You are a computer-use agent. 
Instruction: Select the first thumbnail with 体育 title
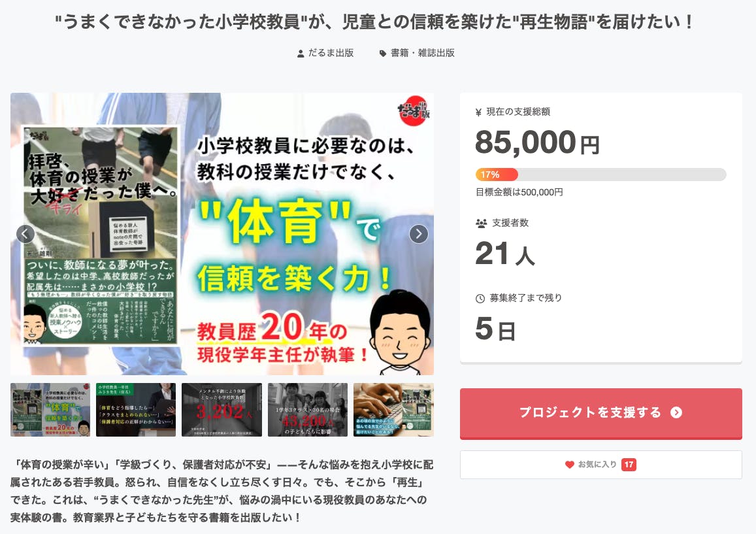pyautogui.click(x=50, y=410)
